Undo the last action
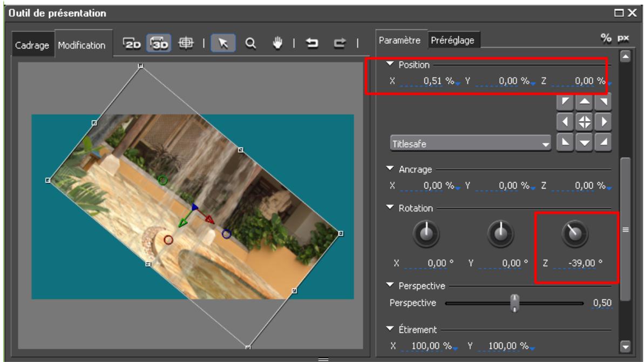Screen dimensions: 644x362 click(x=312, y=43)
